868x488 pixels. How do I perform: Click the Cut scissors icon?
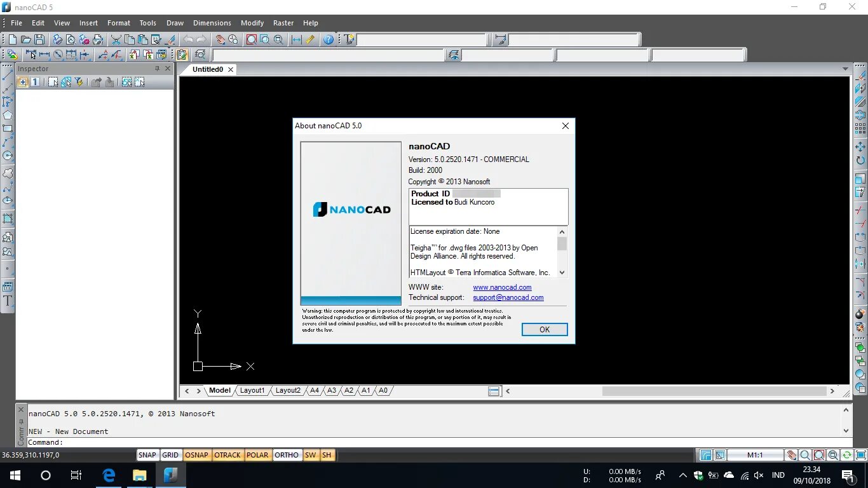(x=116, y=39)
